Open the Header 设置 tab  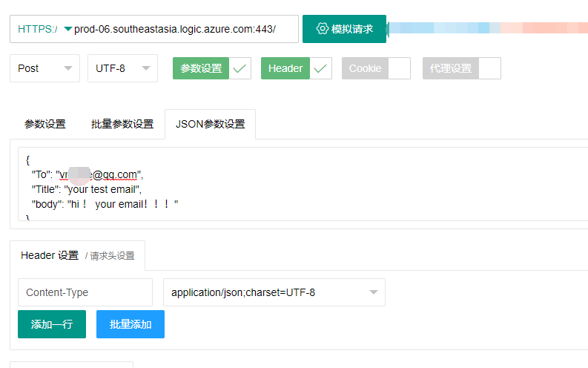pyautogui.click(x=77, y=255)
